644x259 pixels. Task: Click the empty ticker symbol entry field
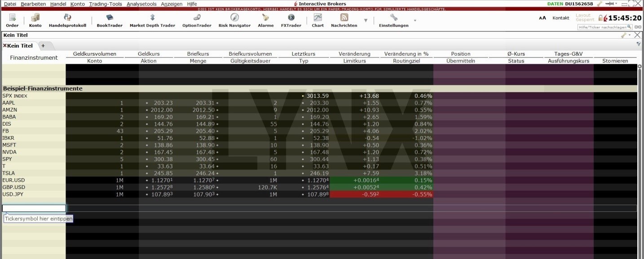tap(34, 208)
